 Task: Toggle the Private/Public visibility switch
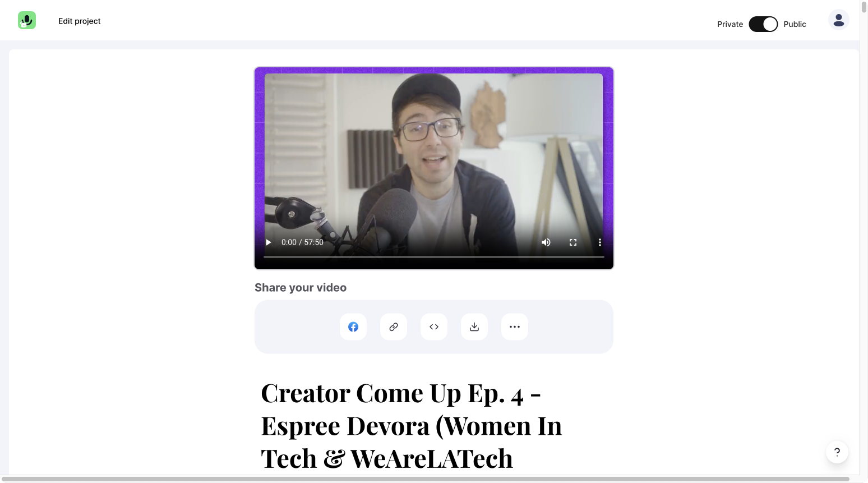(763, 24)
